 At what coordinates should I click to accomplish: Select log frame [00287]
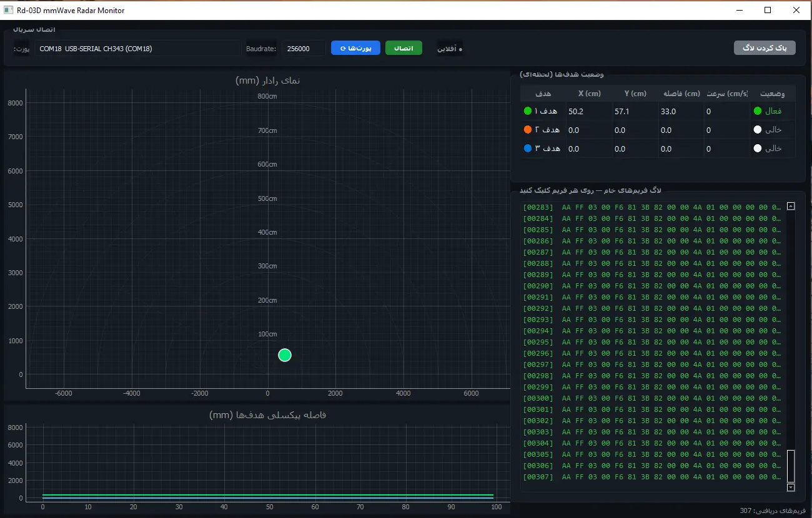click(x=652, y=252)
